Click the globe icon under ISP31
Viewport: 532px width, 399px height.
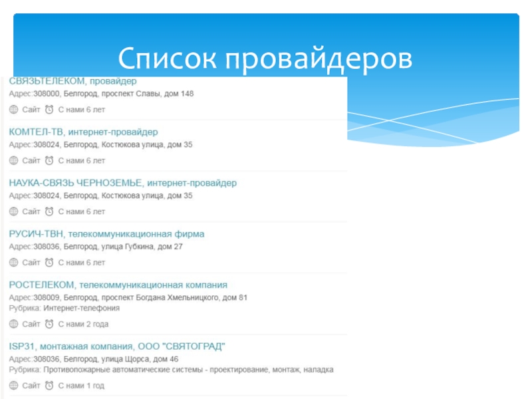13,386
